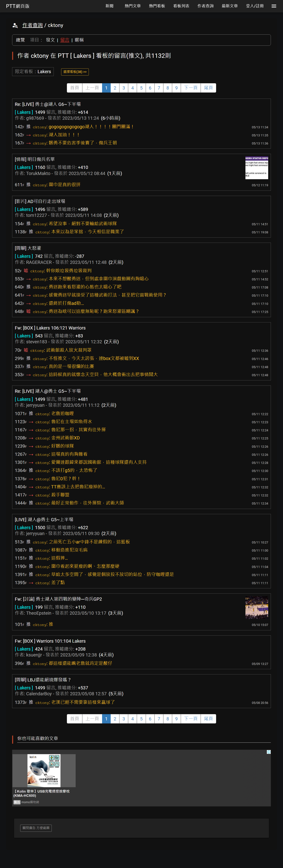Switch to the 發文 tab

coord(50,40)
